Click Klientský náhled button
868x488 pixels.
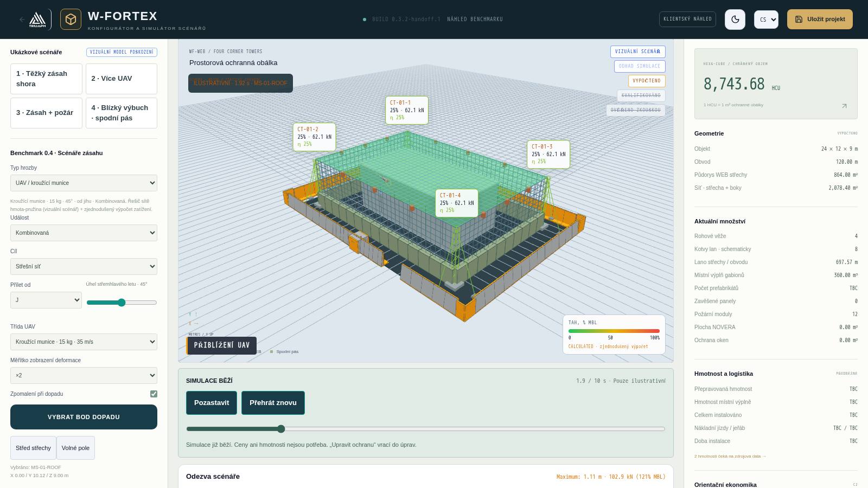tap(687, 19)
